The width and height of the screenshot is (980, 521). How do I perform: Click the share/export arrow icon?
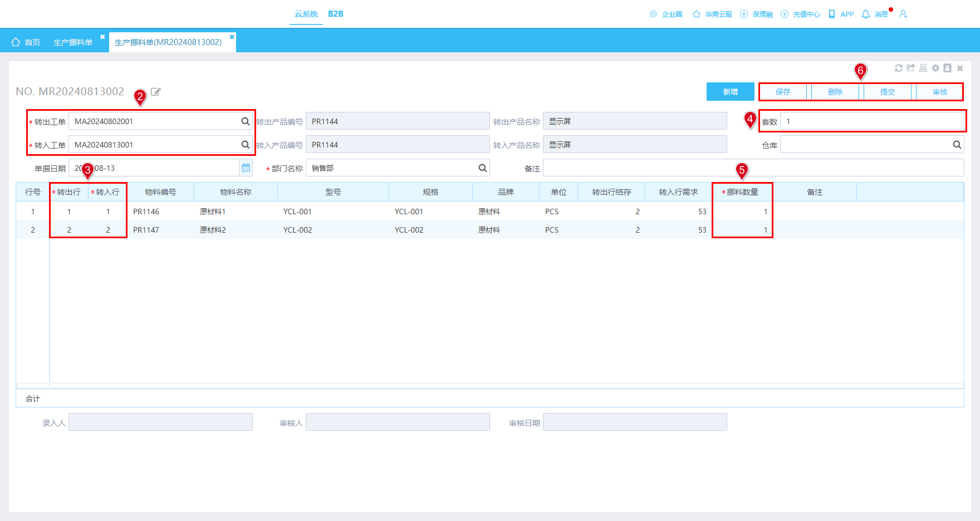click(911, 68)
